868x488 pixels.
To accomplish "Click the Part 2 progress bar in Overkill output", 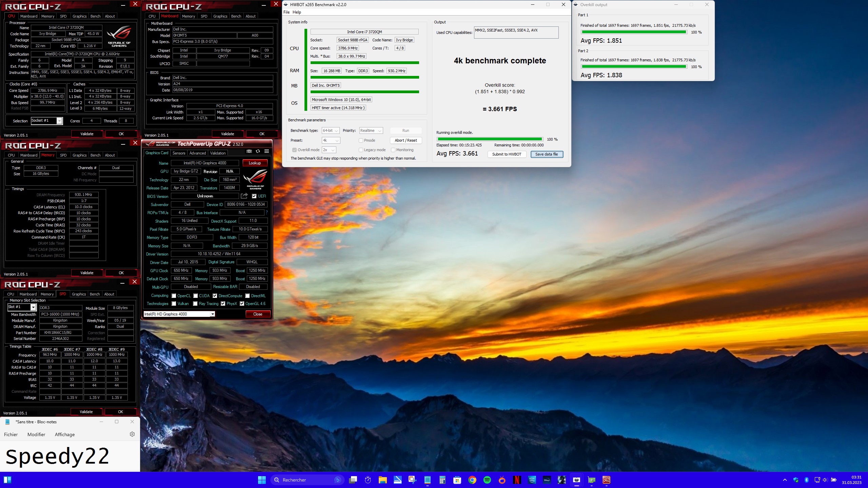I will pos(634,67).
